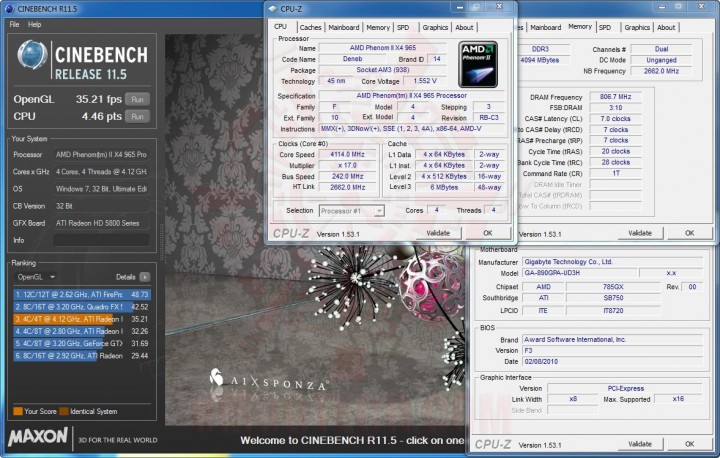Open the Memory tab in front CPU-Z
Viewport: 720px width, 458px height.
pyautogui.click(x=378, y=28)
